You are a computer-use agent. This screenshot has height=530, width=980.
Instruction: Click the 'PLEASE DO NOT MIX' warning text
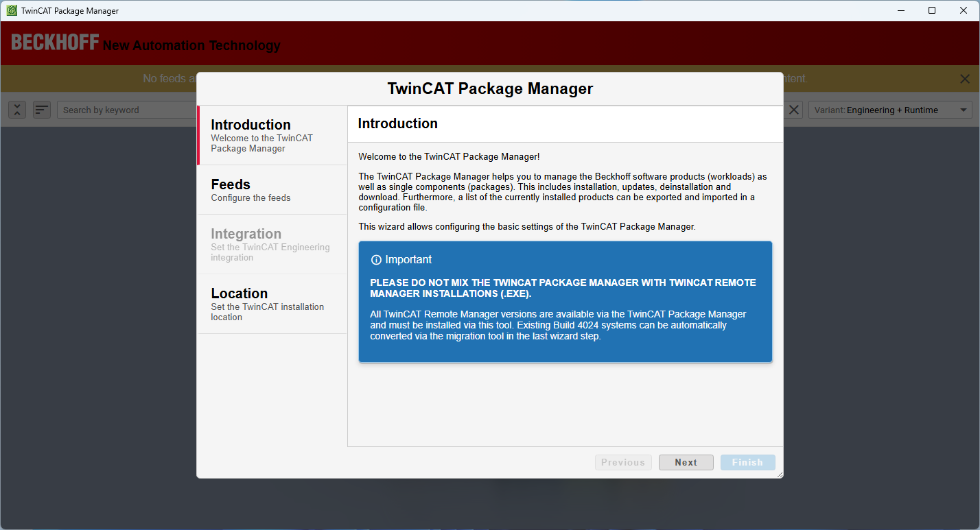point(563,288)
